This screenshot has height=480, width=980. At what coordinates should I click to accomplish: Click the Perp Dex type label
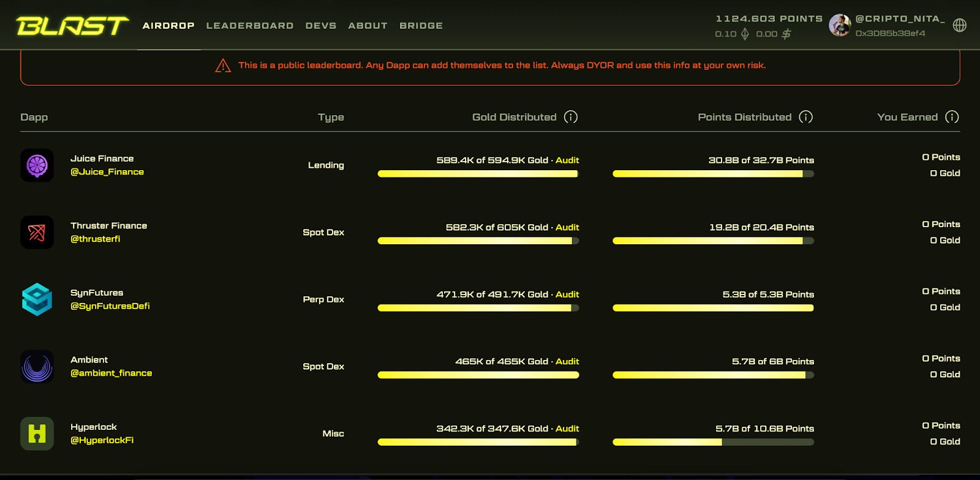[x=323, y=299]
